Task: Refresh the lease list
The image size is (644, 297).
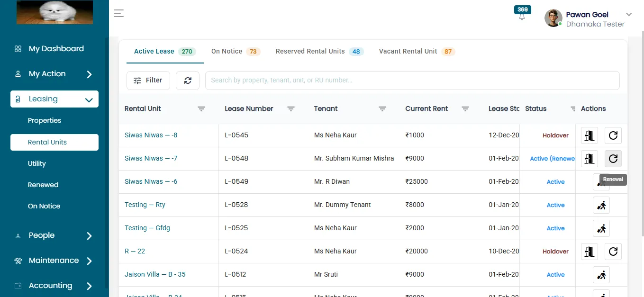Action: click(x=188, y=81)
